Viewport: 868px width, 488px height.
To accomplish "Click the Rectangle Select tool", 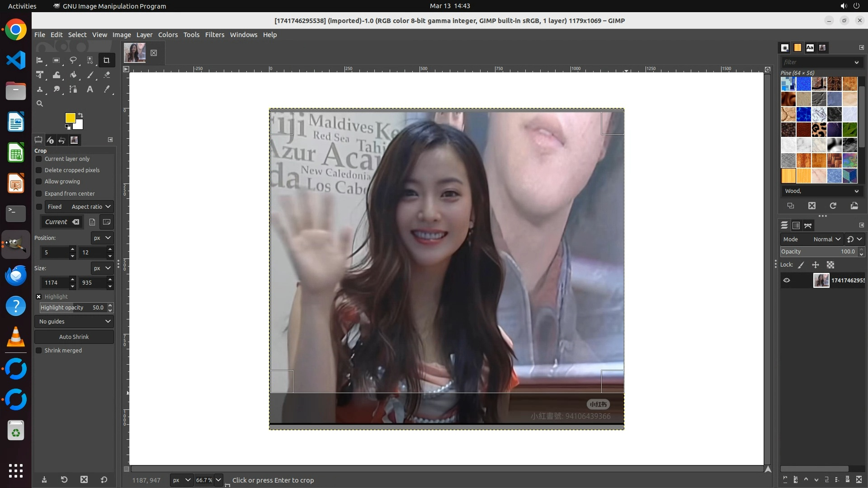I will [57, 60].
